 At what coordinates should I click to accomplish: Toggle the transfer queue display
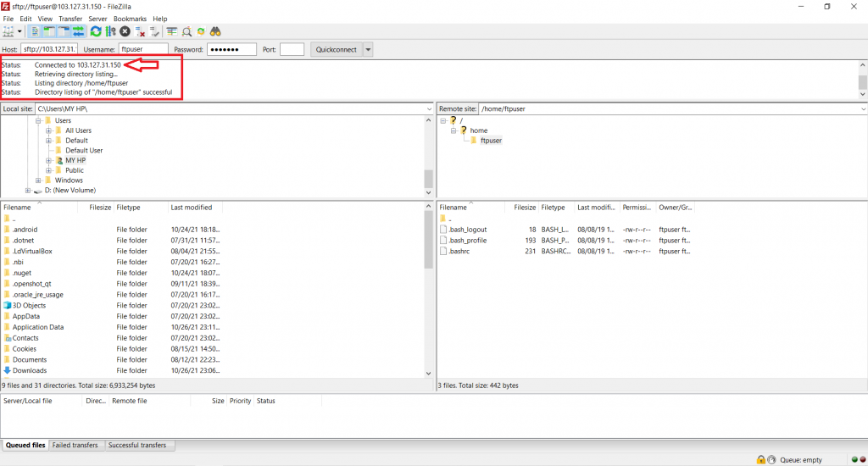pyautogui.click(x=78, y=31)
